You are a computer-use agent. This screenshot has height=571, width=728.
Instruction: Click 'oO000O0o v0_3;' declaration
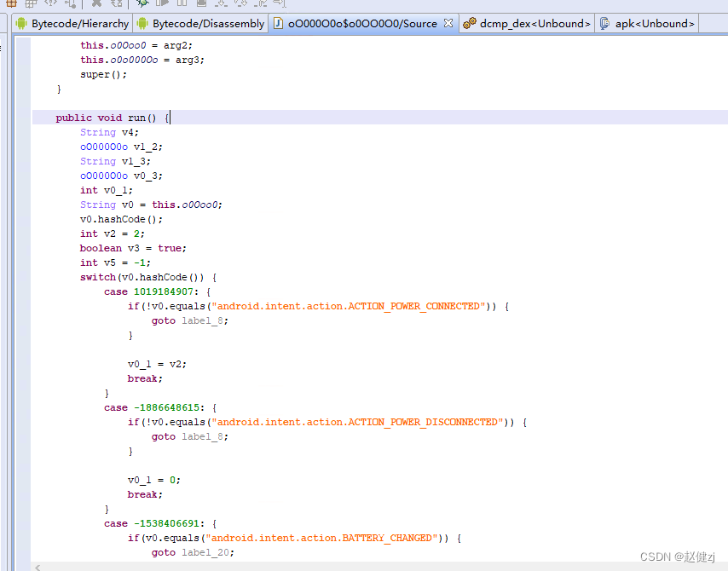[121, 176]
